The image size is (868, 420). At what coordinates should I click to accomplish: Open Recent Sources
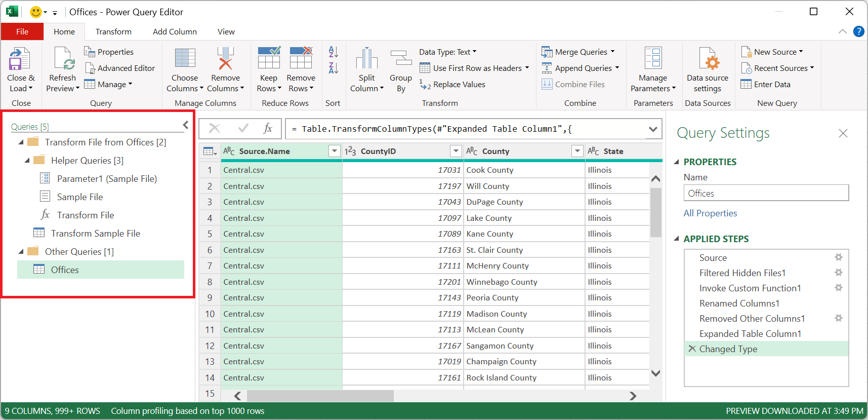(x=777, y=68)
